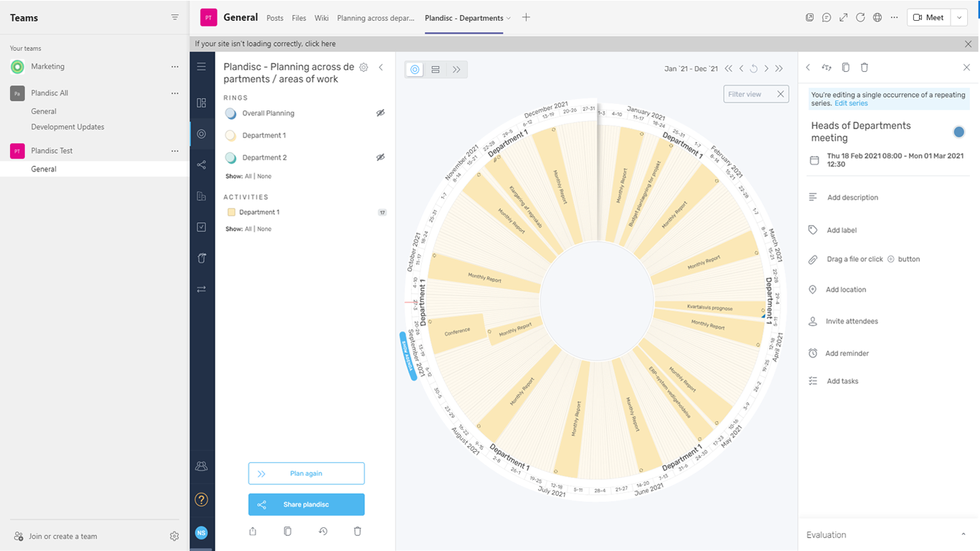Image resolution: width=980 pixels, height=551 pixels.
Task: Open dropdown next to Meet button
Action: tap(959, 18)
